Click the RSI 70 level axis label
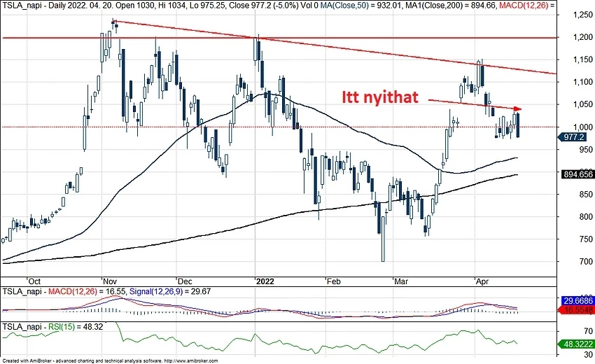Image resolution: width=595 pixels, height=364 pixels. tap(588, 331)
